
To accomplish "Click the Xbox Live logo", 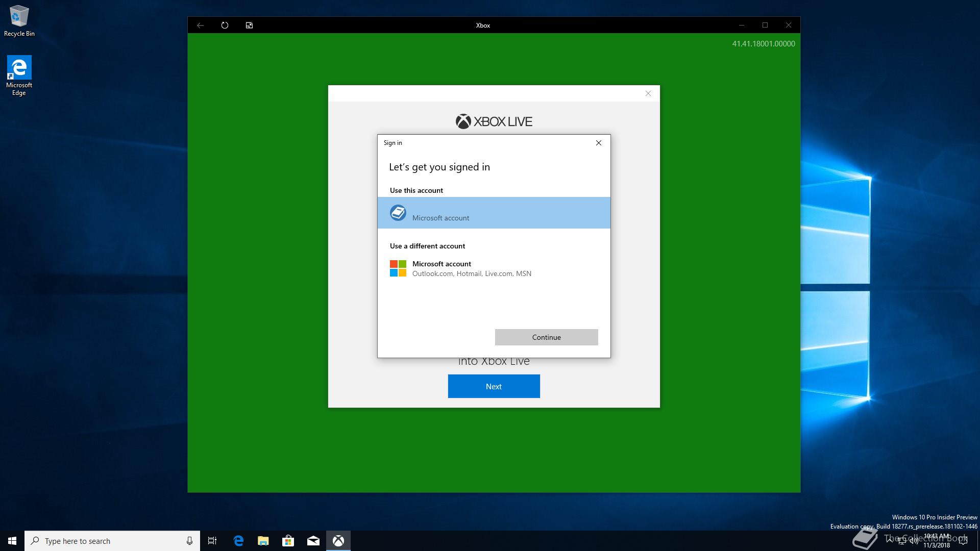I will (494, 121).
